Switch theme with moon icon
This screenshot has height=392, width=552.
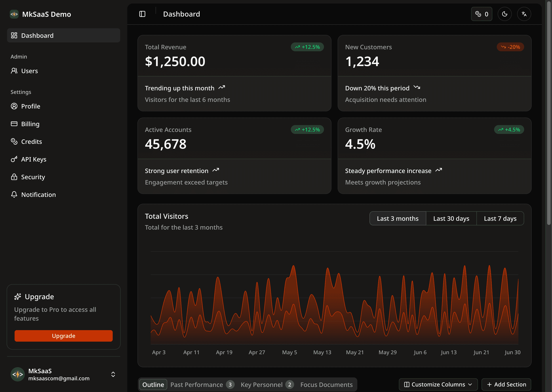(x=504, y=14)
